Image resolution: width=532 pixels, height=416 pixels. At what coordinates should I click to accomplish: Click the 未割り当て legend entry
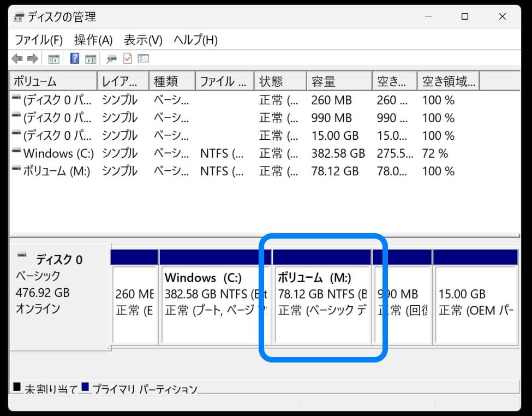click(x=45, y=389)
